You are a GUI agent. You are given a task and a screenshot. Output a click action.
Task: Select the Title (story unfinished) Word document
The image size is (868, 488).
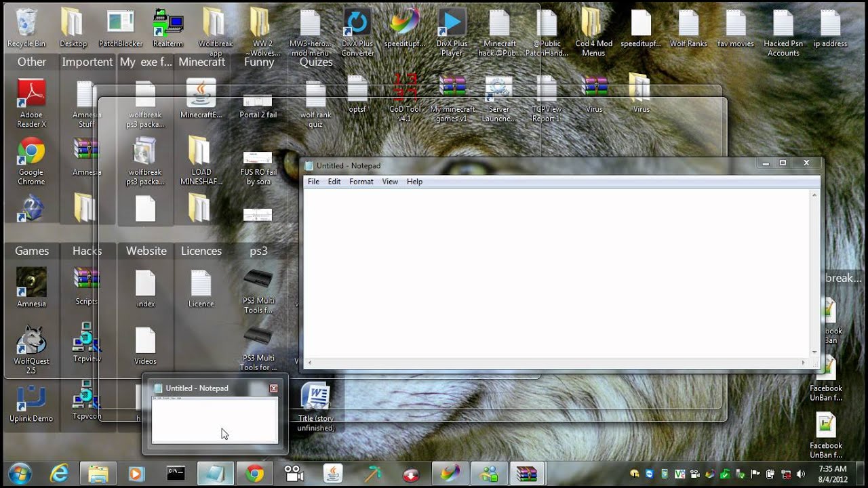point(315,408)
